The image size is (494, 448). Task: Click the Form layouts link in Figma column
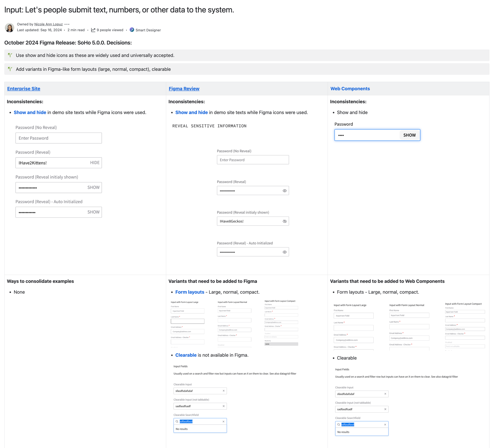[x=190, y=292]
